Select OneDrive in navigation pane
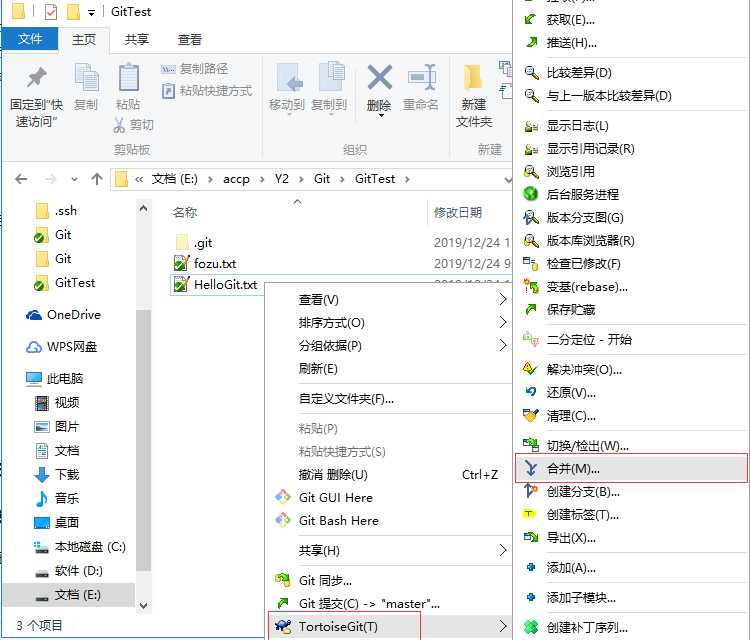The width and height of the screenshot is (750, 640). pyautogui.click(x=63, y=315)
